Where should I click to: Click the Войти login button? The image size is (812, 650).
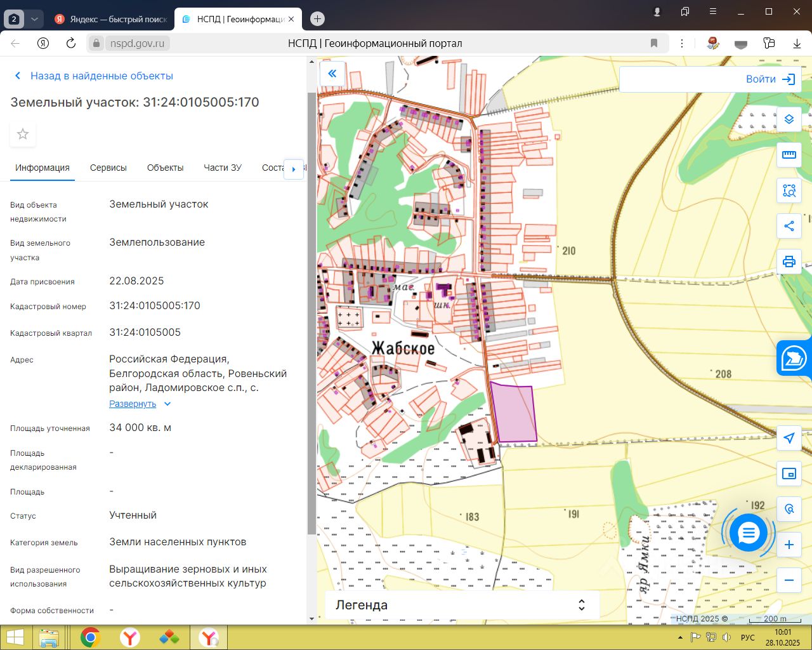tap(771, 79)
